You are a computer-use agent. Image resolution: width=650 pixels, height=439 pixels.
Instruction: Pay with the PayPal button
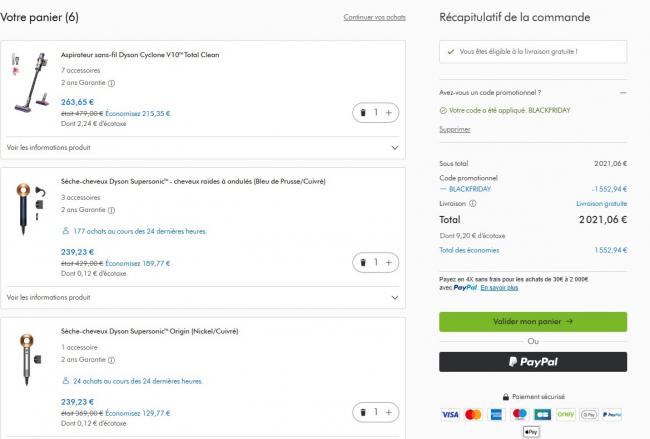click(x=533, y=362)
